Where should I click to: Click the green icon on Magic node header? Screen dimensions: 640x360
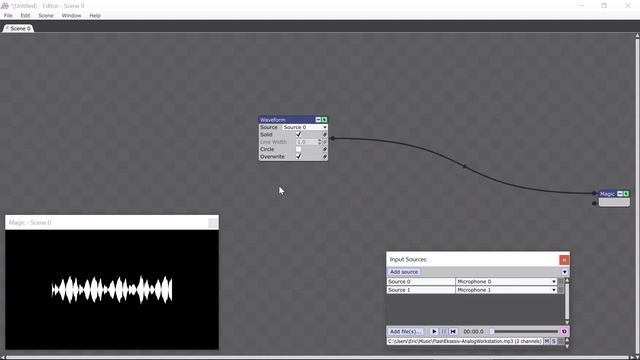point(626,193)
